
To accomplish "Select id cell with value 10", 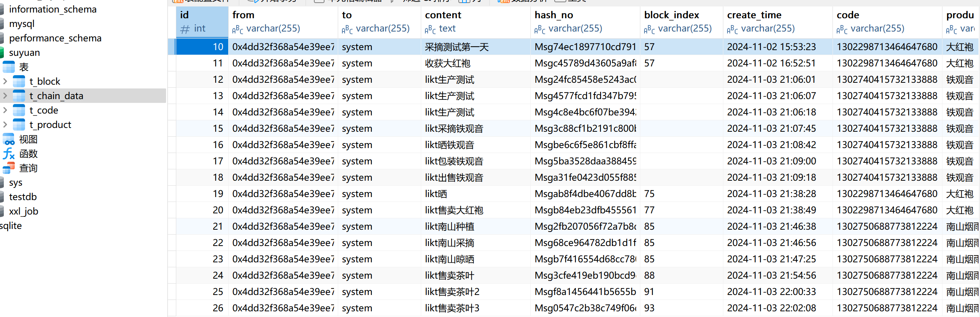I will [x=202, y=47].
